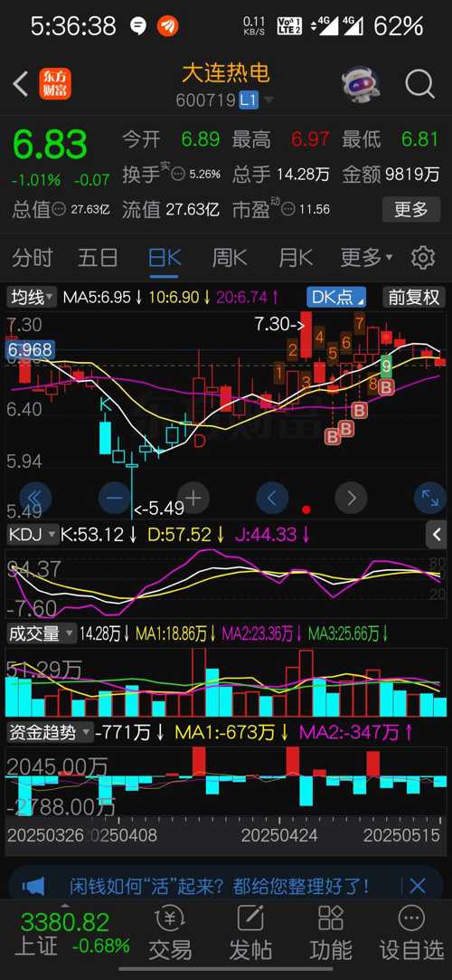Toggle 前复权 price adjustment

pyautogui.click(x=414, y=297)
